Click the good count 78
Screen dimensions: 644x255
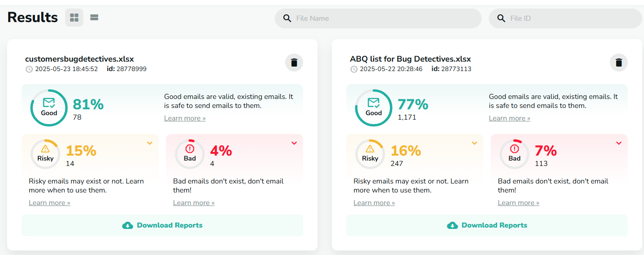pos(77,117)
